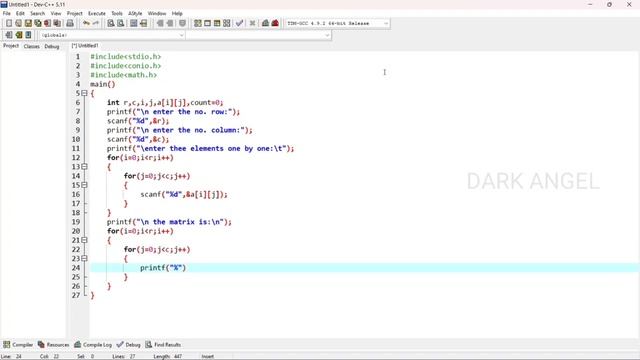Switch to the Classes side tab
This screenshot has height=360, width=640.
pos(31,46)
